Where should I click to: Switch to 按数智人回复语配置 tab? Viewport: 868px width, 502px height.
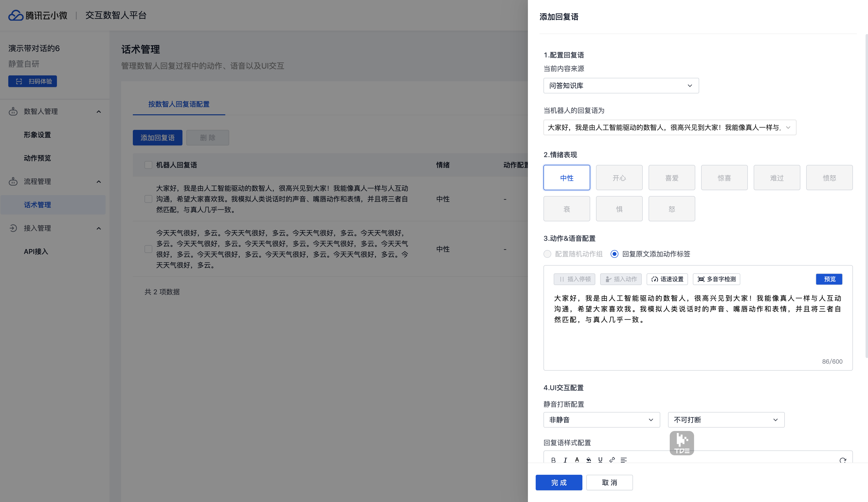179,104
